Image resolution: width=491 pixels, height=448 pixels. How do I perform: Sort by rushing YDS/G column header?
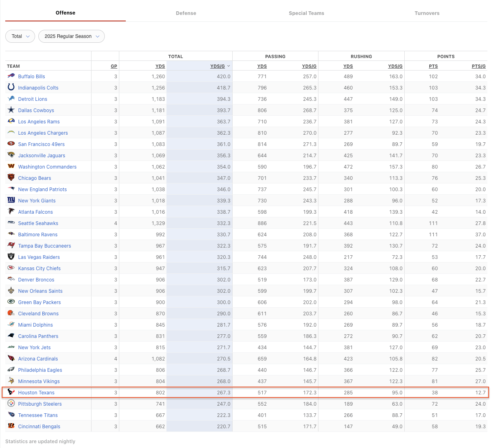pyautogui.click(x=395, y=66)
